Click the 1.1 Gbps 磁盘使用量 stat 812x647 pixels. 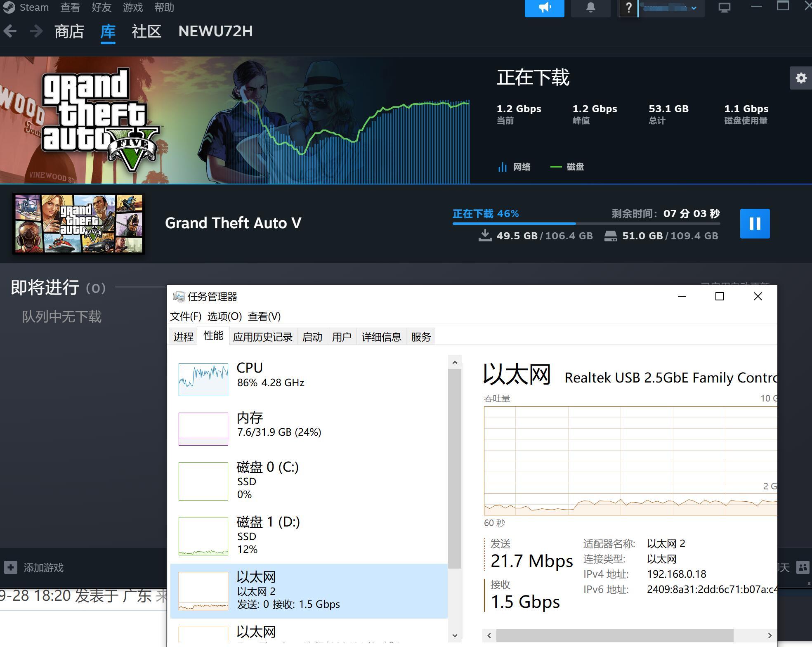click(746, 114)
